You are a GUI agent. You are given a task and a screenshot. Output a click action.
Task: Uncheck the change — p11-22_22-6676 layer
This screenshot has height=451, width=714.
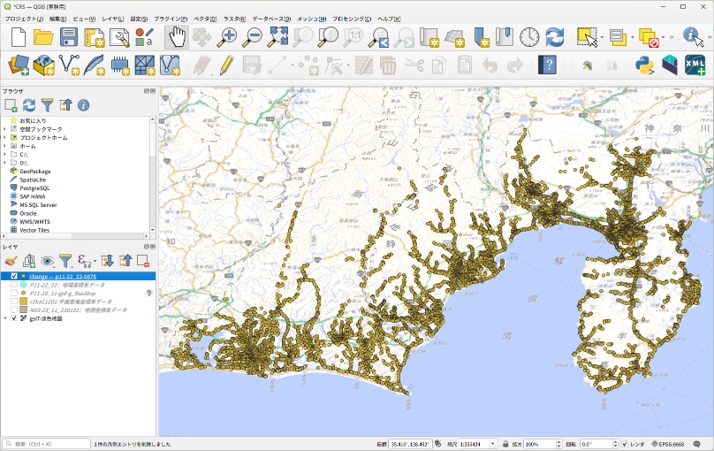(x=14, y=276)
